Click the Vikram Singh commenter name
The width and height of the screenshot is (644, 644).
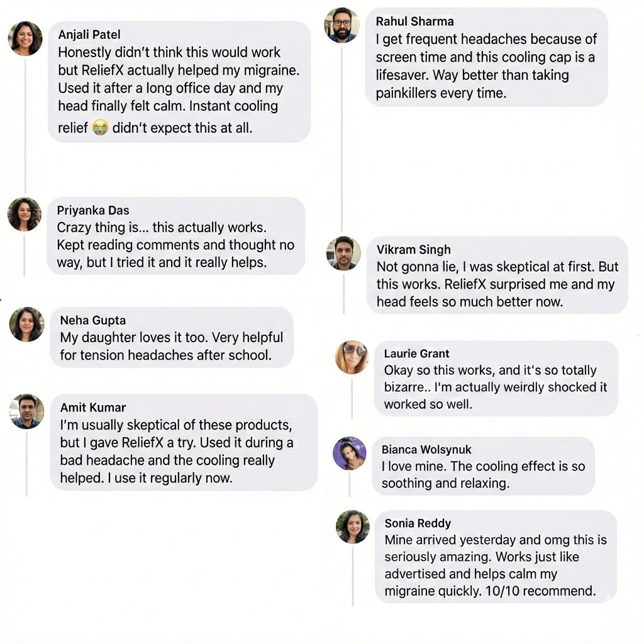413,250
